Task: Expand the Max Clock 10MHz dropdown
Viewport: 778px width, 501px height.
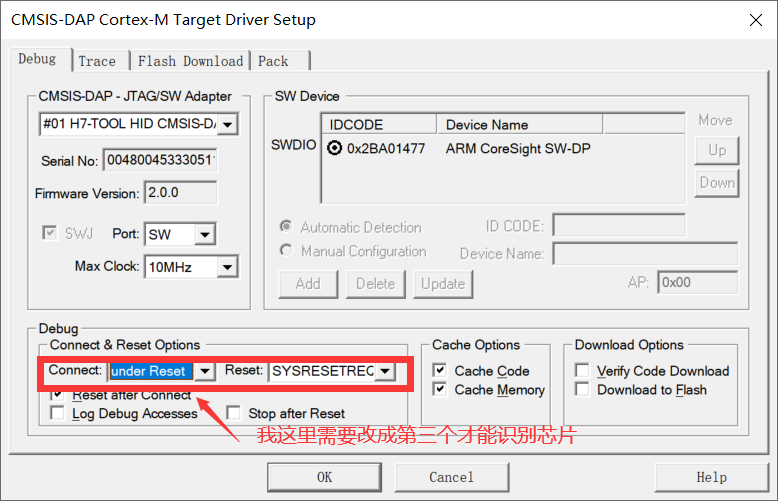Action: (228, 267)
